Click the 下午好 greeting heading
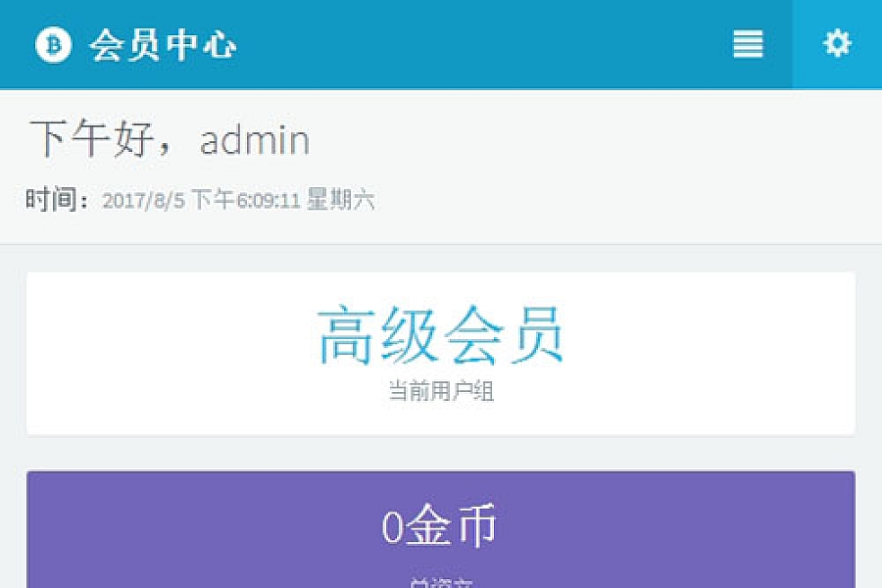Screen dimensions: 882x588 pos(92,138)
